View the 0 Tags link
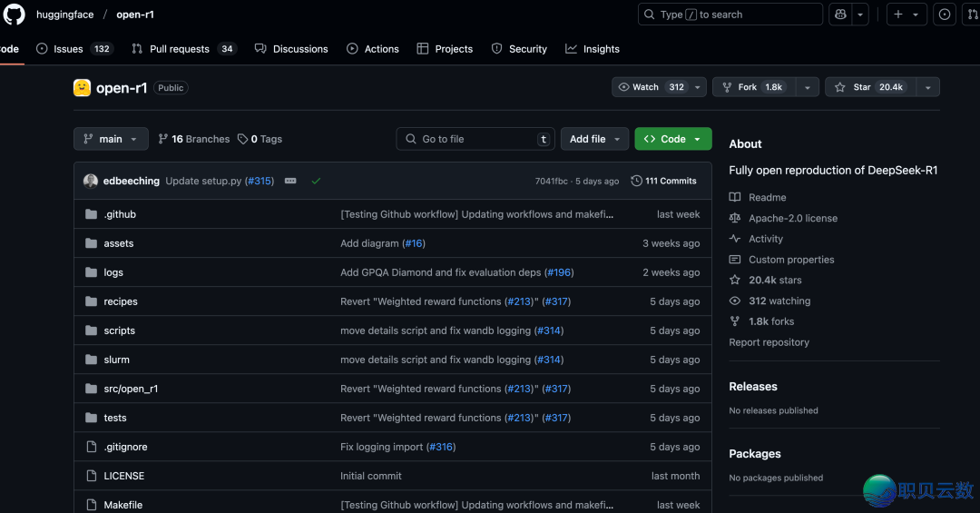This screenshot has width=980, height=513. tap(260, 139)
